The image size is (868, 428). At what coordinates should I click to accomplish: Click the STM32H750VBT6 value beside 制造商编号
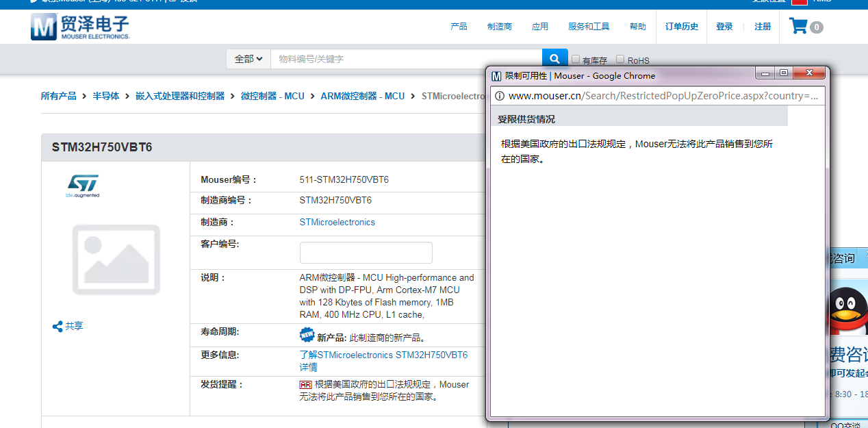click(336, 201)
